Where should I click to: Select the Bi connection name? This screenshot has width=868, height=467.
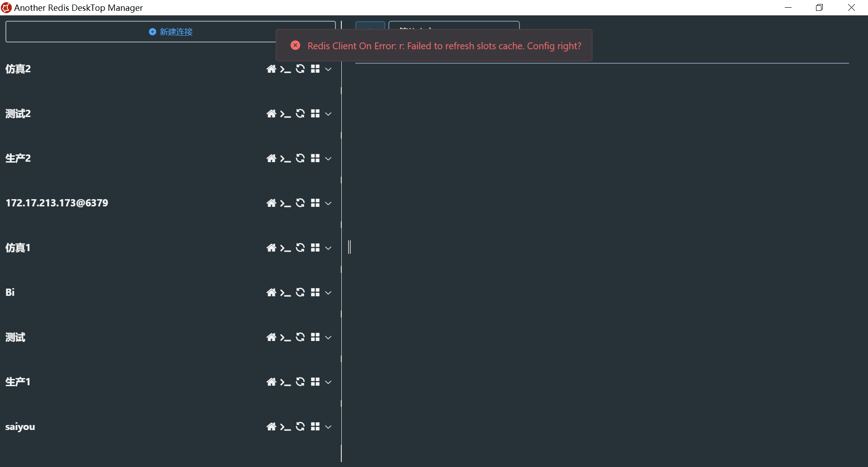pos(10,292)
